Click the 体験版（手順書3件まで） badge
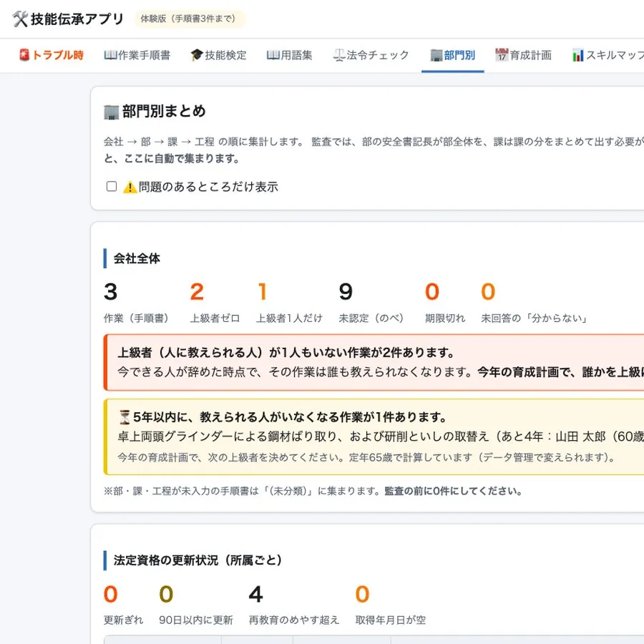 pos(190,19)
